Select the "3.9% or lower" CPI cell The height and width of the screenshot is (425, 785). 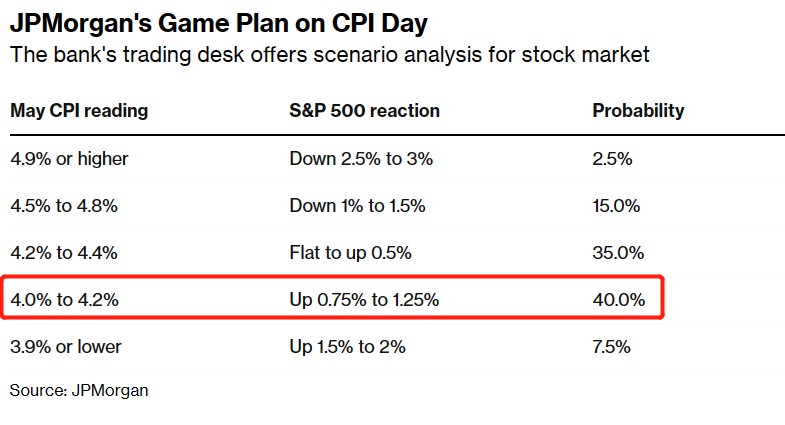tap(65, 347)
